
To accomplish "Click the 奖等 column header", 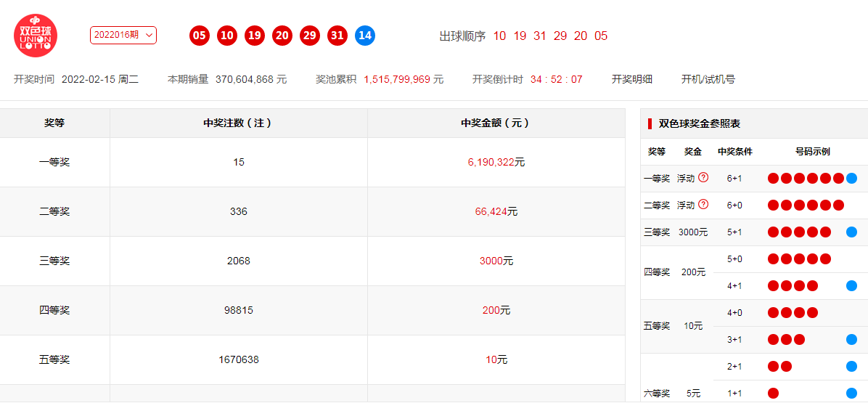I will 54,123.
